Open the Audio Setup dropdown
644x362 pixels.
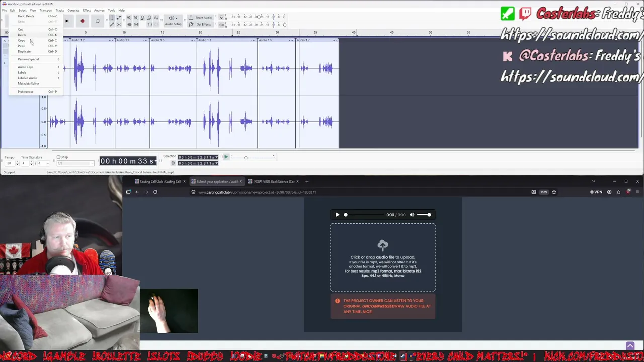173,20
